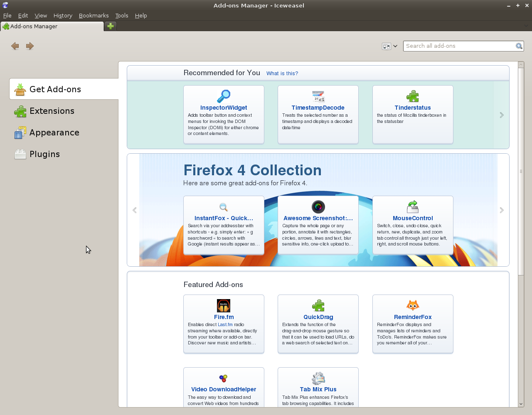Open the MouseControl title link
The width and height of the screenshot is (532, 415).
click(x=413, y=218)
